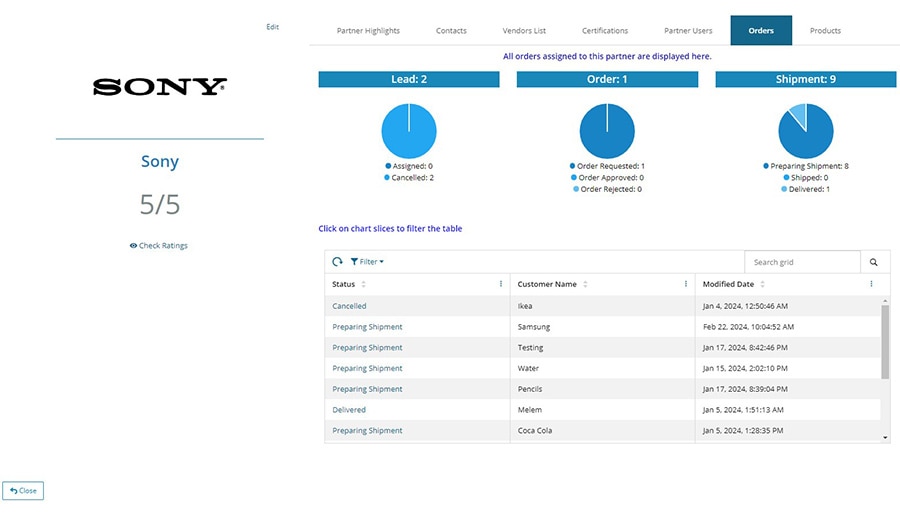
Task: Click the Sony logo image
Action: [x=160, y=87]
